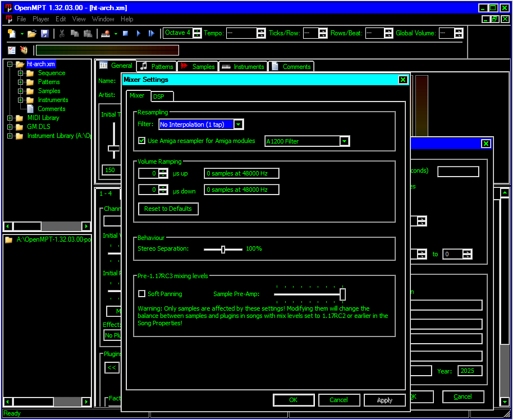Click the Sample Pre-Amp slider

coord(309,294)
